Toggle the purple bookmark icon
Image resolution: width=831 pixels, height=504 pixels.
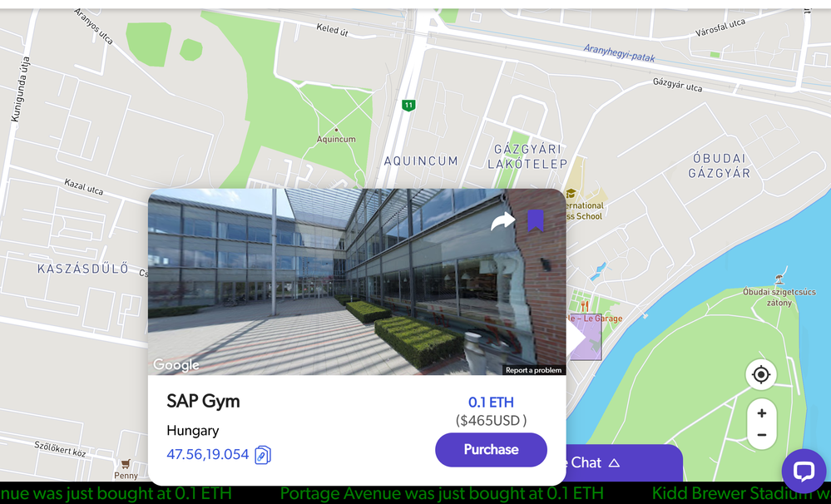536,220
